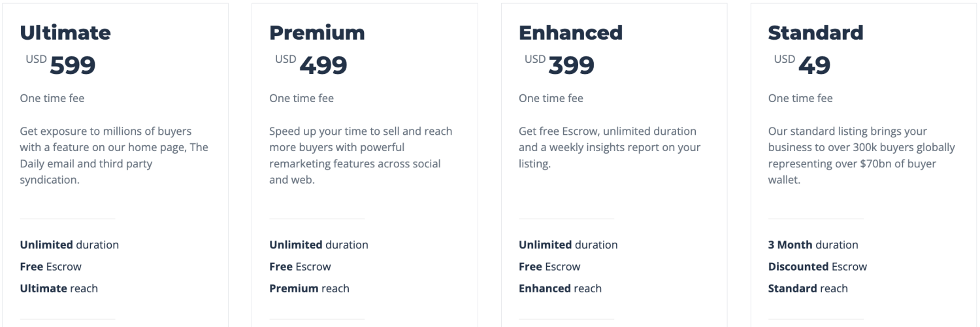Click the Ultimate plan heading

click(65, 33)
